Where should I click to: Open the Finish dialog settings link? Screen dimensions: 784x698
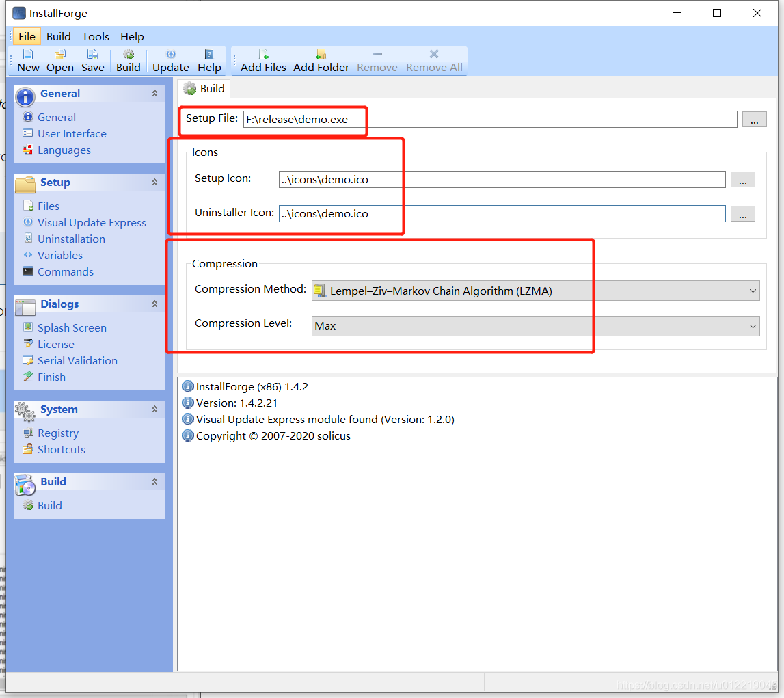tap(51, 377)
